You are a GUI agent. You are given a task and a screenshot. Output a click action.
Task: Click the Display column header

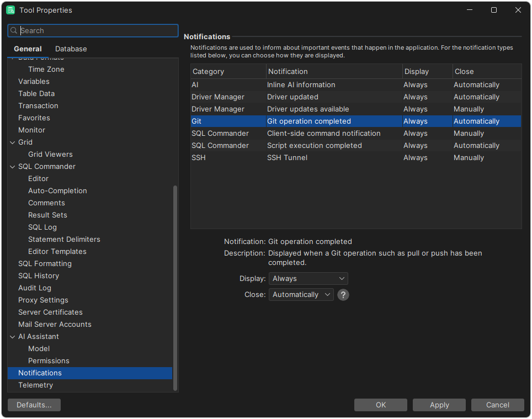[428, 72]
